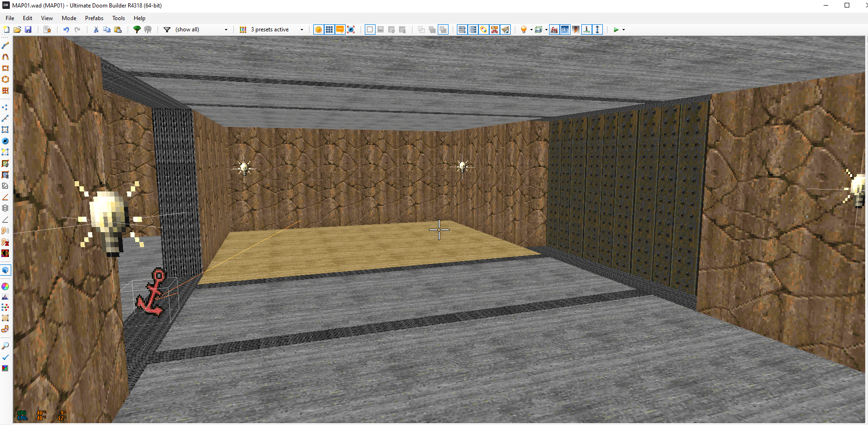
Task: Select the Draw Ellipse tool in the sidebar
Action: (6, 79)
